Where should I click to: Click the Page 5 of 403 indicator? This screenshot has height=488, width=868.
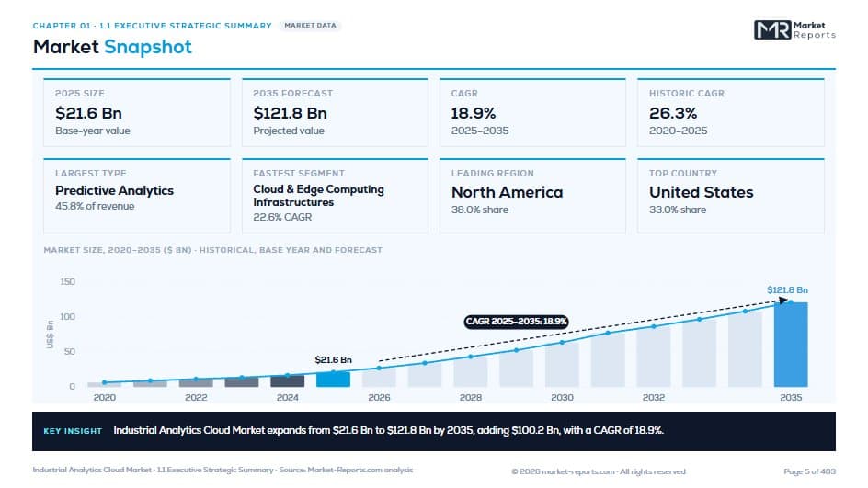(x=809, y=471)
